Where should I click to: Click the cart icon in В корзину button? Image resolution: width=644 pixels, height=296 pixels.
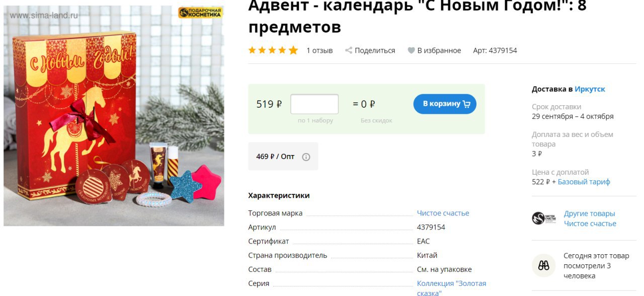tap(466, 104)
